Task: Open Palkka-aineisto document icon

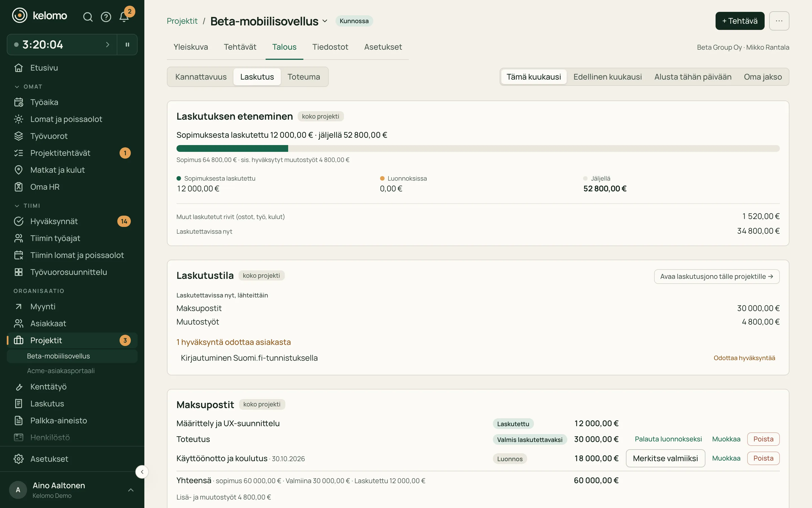Action: [x=19, y=421]
